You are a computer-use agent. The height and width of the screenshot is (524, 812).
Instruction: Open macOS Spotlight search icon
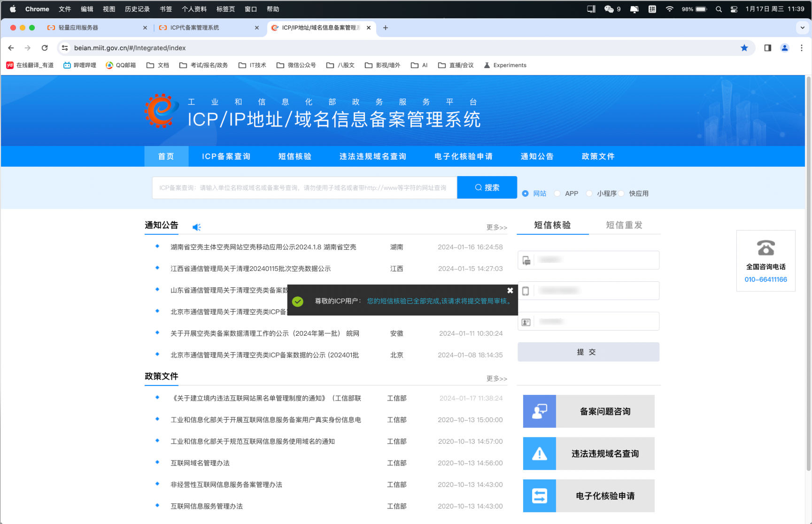(719, 9)
